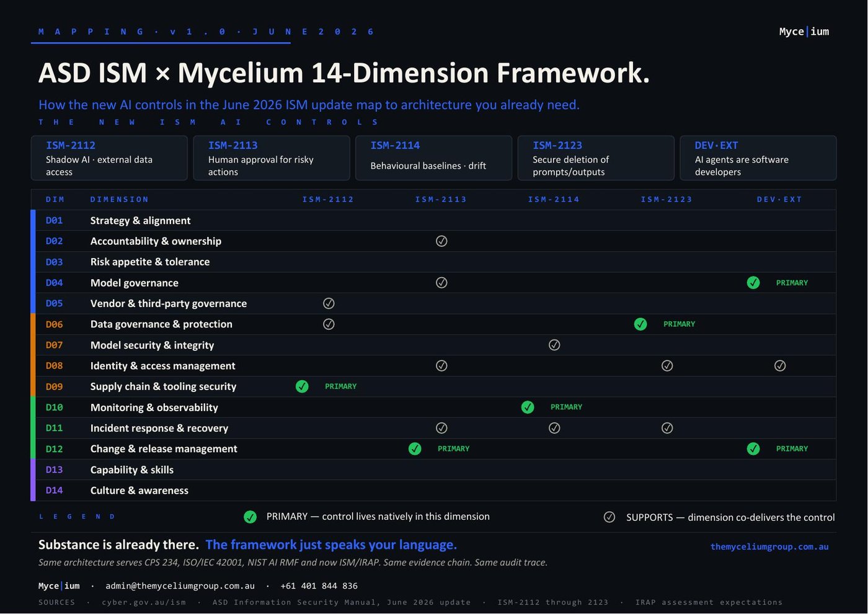868x614 pixels.
Task: Select the D01 Strategy & alignment row
Action: click(433, 221)
